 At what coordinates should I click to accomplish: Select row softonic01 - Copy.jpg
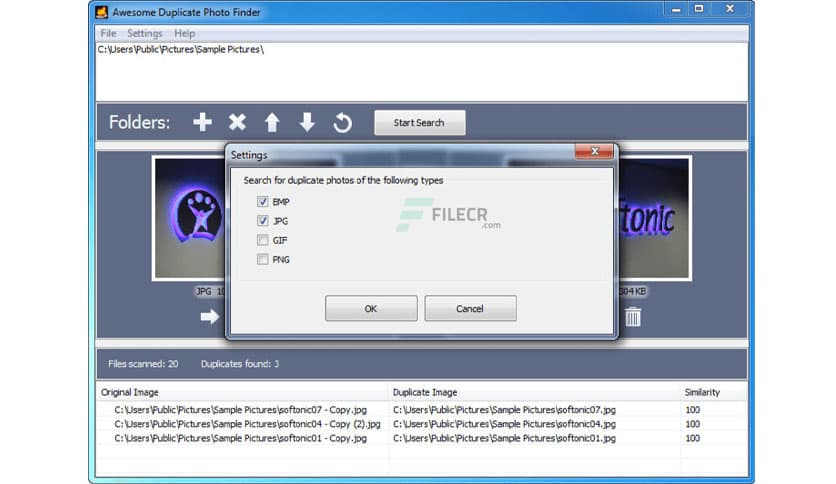240,438
